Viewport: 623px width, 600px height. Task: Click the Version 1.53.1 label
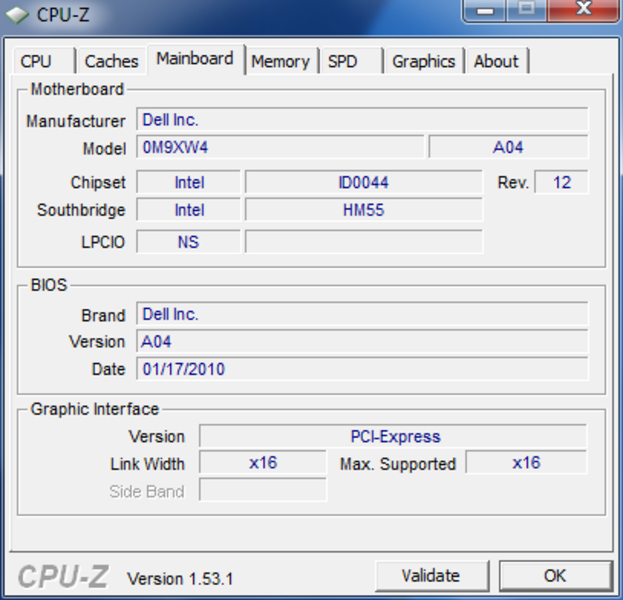pos(180,579)
